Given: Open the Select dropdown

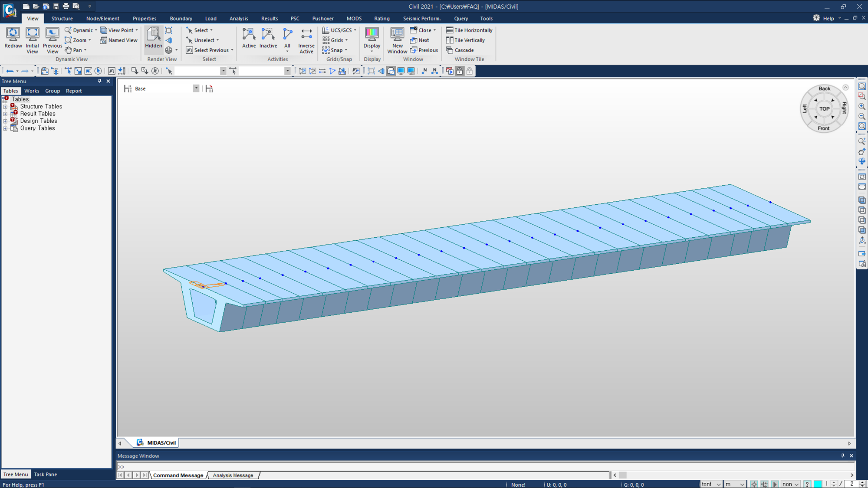Looking at the screenshot, I should pos(200,30).
